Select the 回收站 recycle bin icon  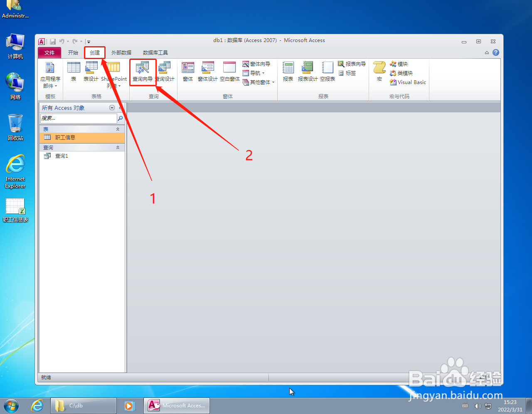(x=15, y=127)
